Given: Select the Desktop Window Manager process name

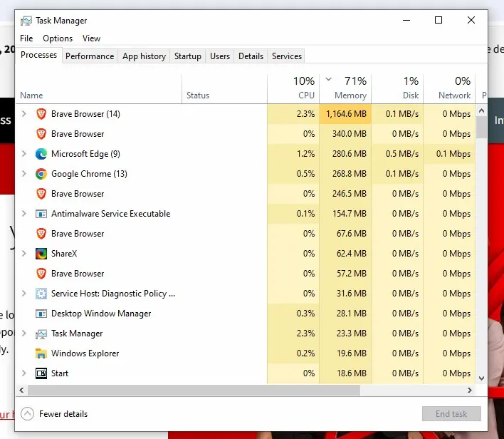Looking at the screenshot, I should coord(101,314).
